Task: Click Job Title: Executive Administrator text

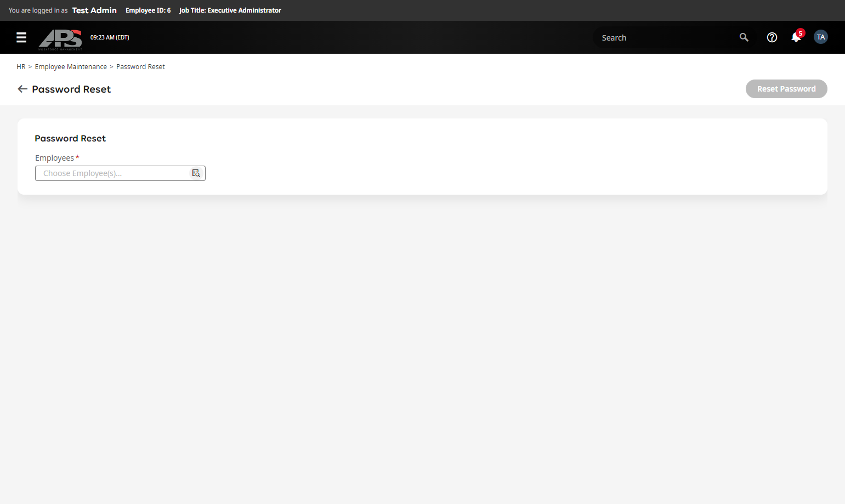Action: (x=230, y=10)
